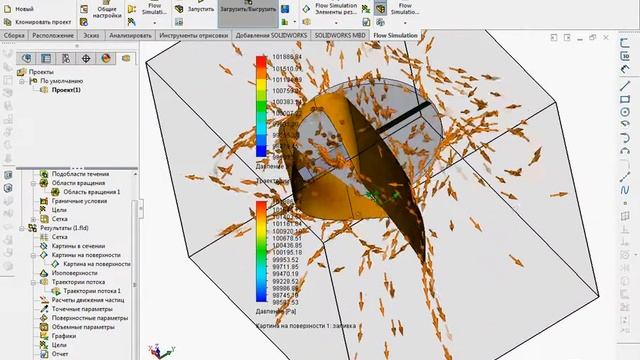
Task: Switch to the Расположение tab
Action: (53, 36)
